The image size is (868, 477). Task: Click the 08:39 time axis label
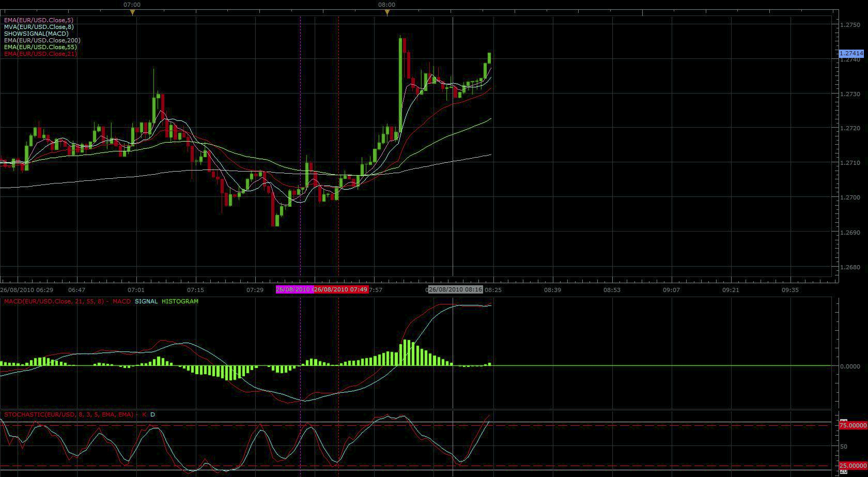pyautogui.click(x=552, y=290)
